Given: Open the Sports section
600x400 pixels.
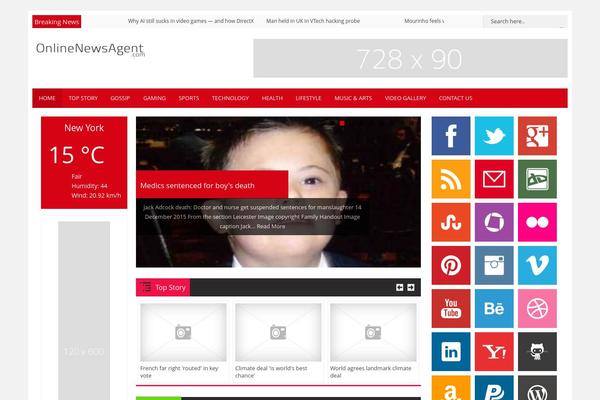Looking at the screenshot, I should (x=189, y=98).
